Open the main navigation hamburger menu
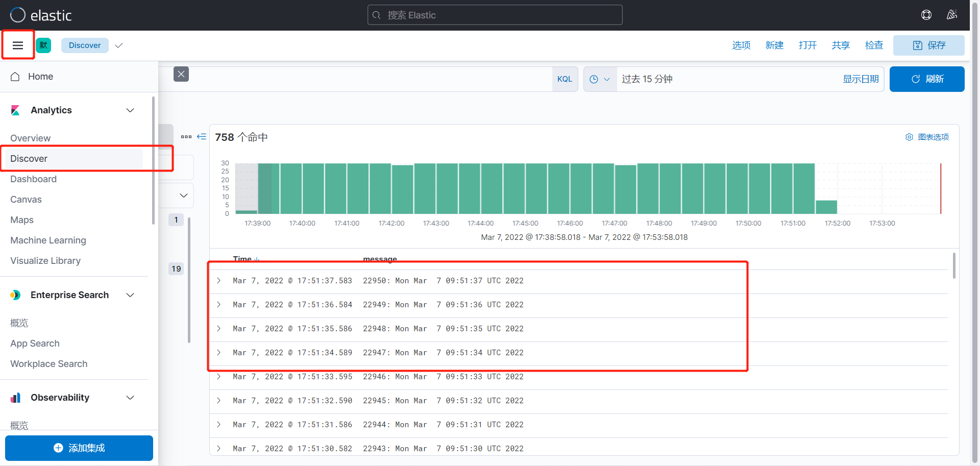 [18, 45]
